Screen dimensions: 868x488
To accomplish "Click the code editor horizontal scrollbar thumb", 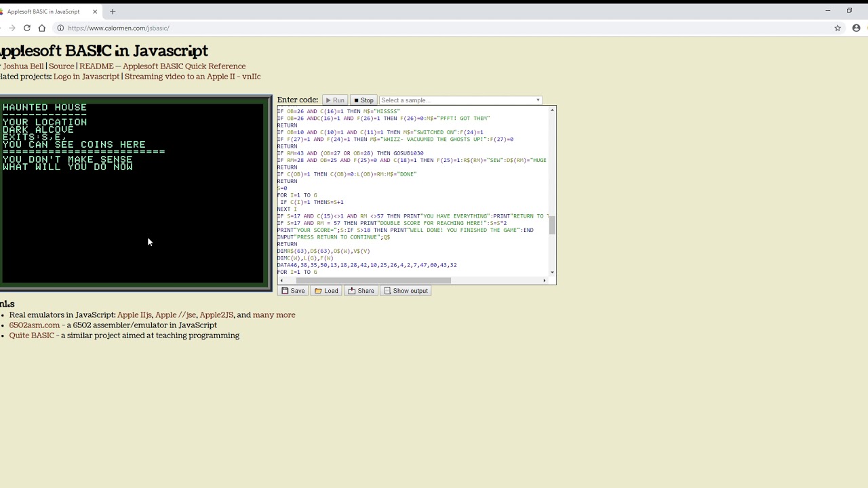I will pos(373,280).
